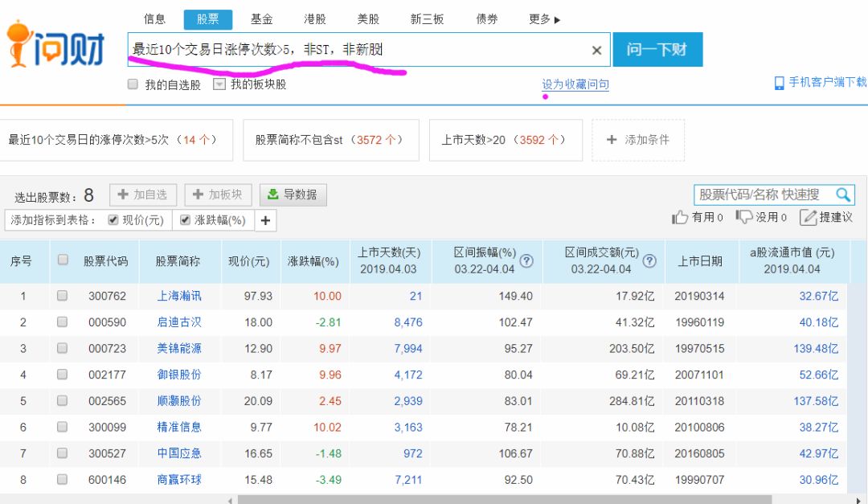Switch to the 美股 tab
The image size is (868, 504).
(x=368, y=19)
